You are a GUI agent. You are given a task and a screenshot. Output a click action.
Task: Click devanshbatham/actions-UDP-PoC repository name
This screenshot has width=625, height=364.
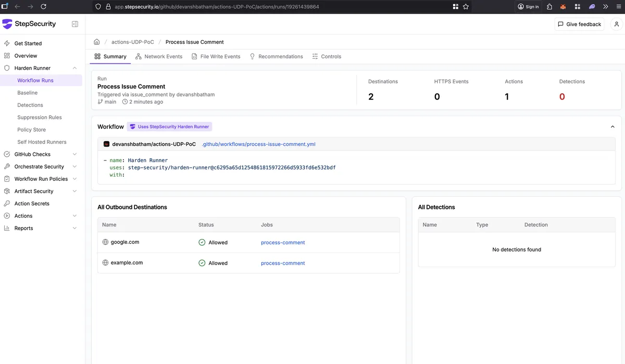[154, 144]
